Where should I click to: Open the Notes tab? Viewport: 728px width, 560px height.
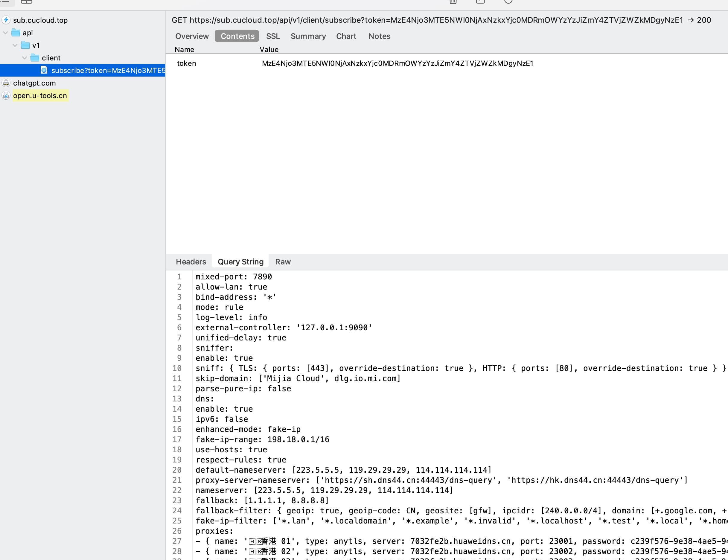tap(379, 36)
